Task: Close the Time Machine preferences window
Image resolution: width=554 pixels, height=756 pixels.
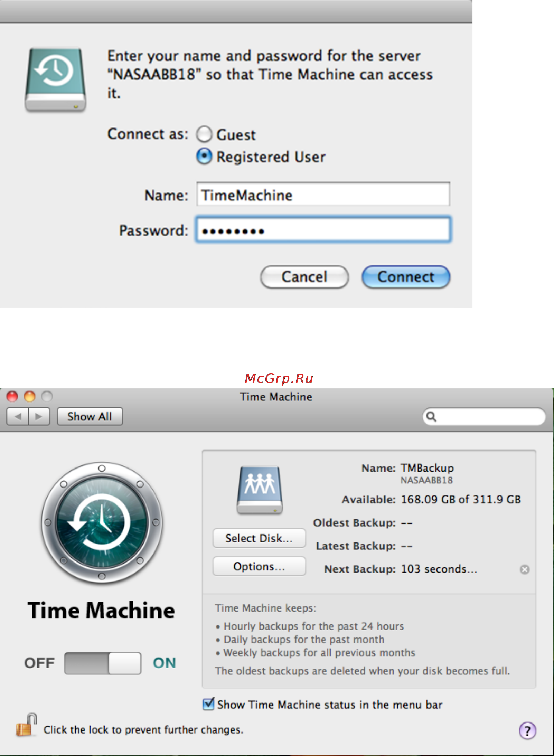Action: pos(12,396)
